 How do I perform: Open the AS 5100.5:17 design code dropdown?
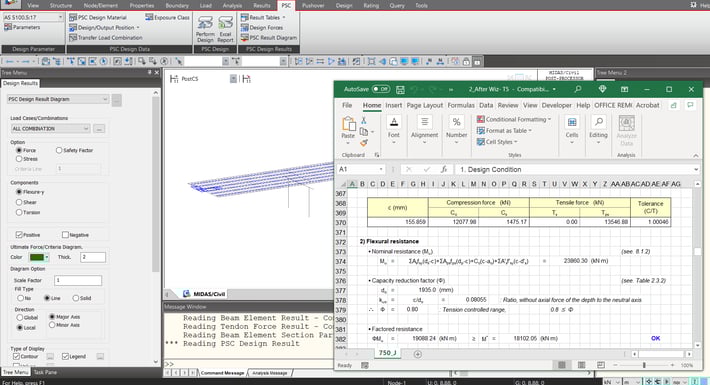click(x=33, y=17)
